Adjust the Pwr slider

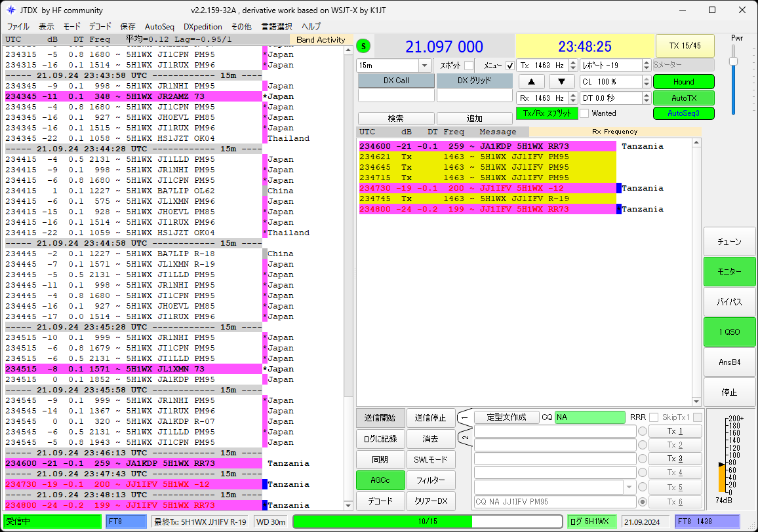tap(733, 61)
